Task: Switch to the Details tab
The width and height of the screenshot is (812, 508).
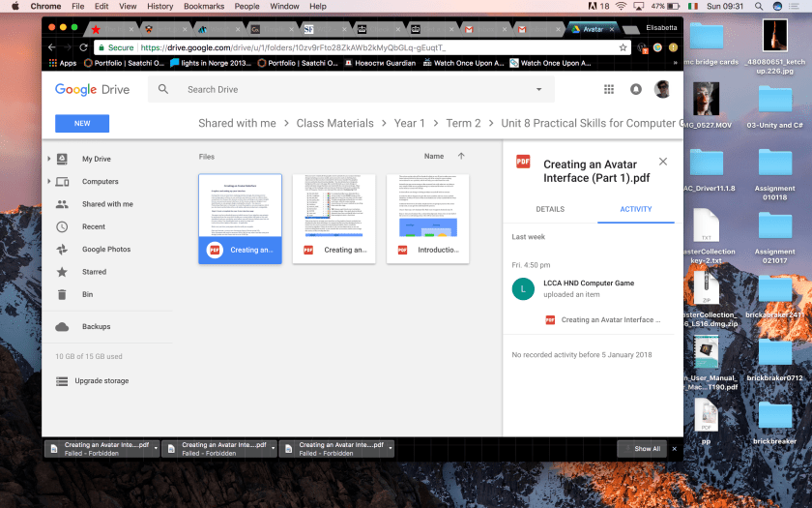Action: [550, 209]
